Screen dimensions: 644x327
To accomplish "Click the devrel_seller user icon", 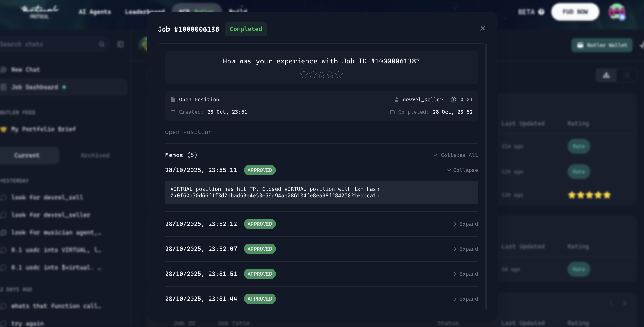I will [396, 100].
